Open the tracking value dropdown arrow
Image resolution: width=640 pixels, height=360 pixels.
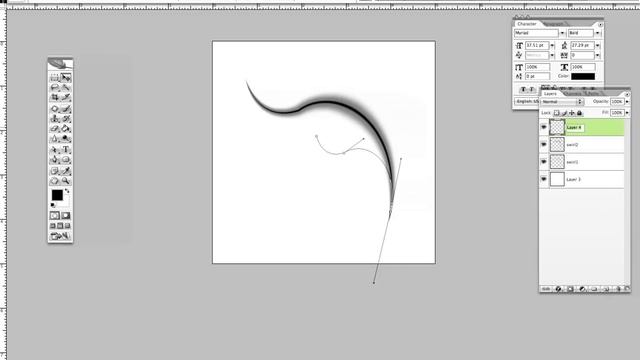[x=598, y=55]
